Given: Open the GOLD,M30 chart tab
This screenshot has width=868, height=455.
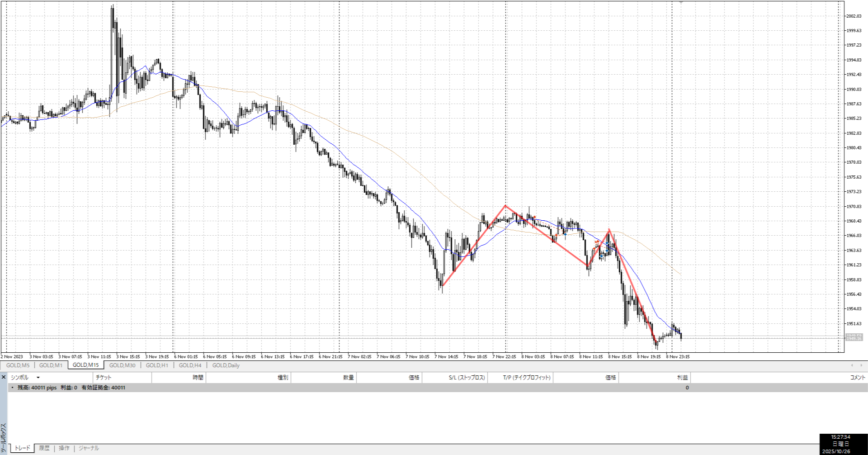Looking at the screenshot, I should 122,365.
